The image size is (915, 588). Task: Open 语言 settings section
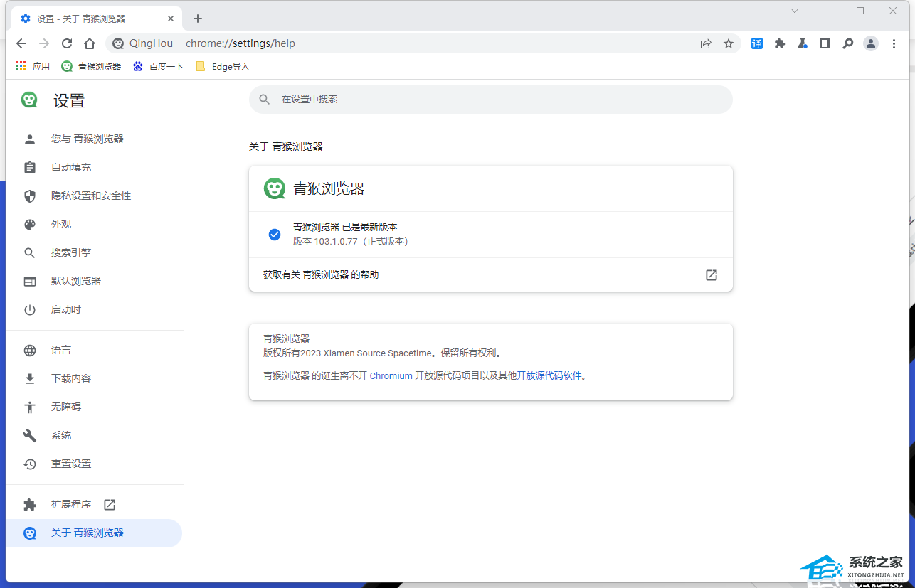point(94,350)
